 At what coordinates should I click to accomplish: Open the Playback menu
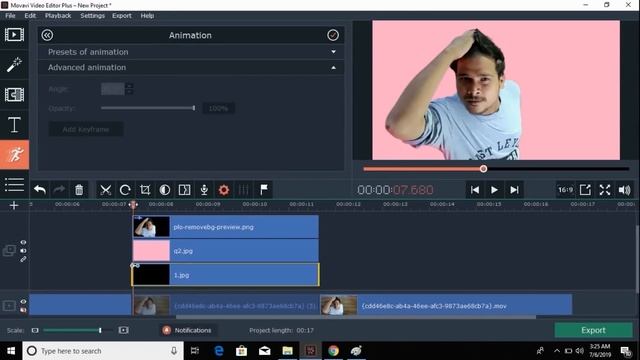[x=58, y=16]
